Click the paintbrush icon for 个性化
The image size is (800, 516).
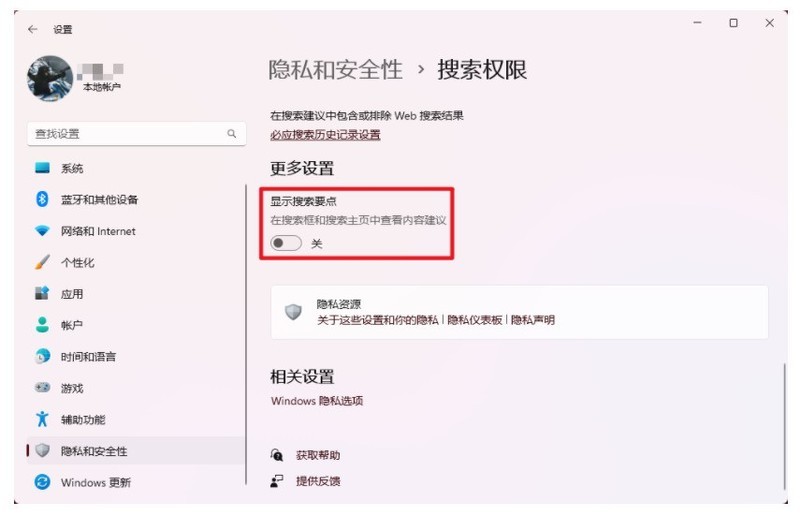(x=42, y=262)
